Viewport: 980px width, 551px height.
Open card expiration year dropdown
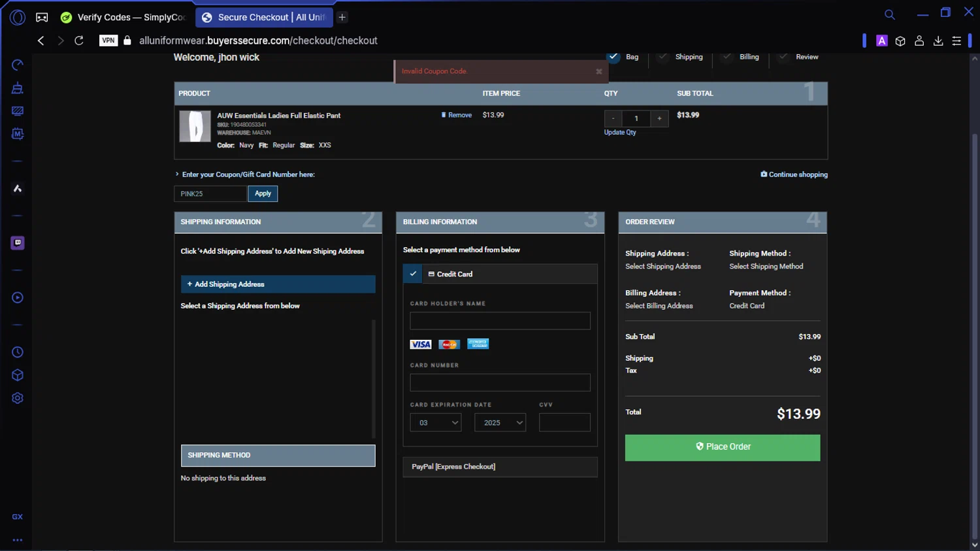tap(500, 423)
